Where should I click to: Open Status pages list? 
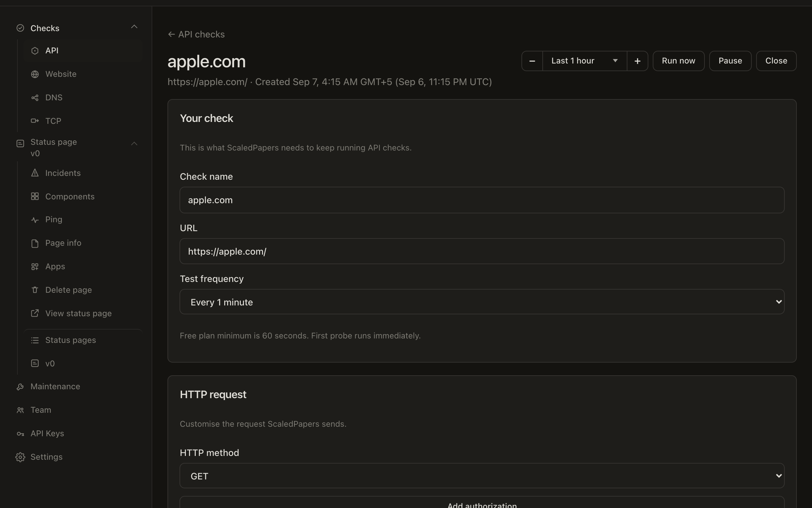83,340
